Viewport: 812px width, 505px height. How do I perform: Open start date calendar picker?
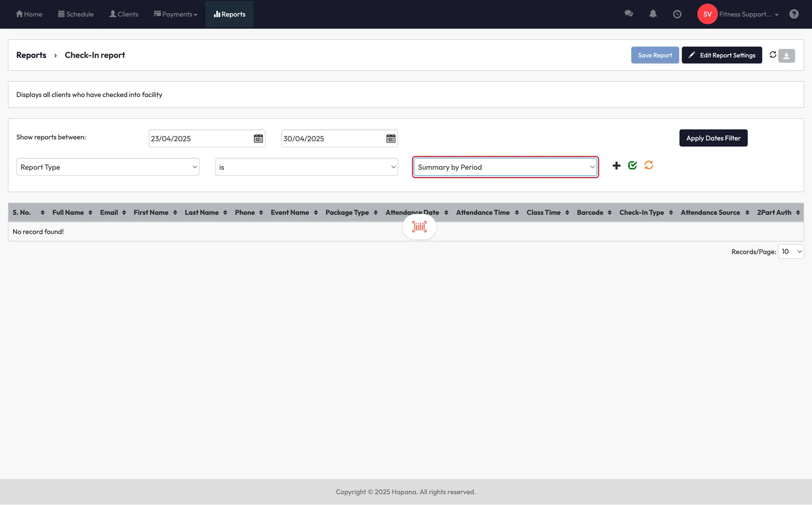coord(258,138)
